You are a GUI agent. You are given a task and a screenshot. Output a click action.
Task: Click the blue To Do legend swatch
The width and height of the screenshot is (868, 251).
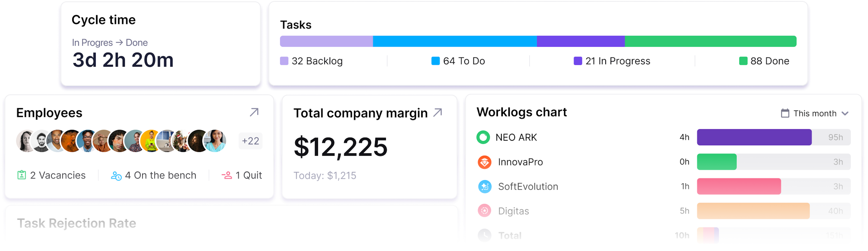point(435,61)
